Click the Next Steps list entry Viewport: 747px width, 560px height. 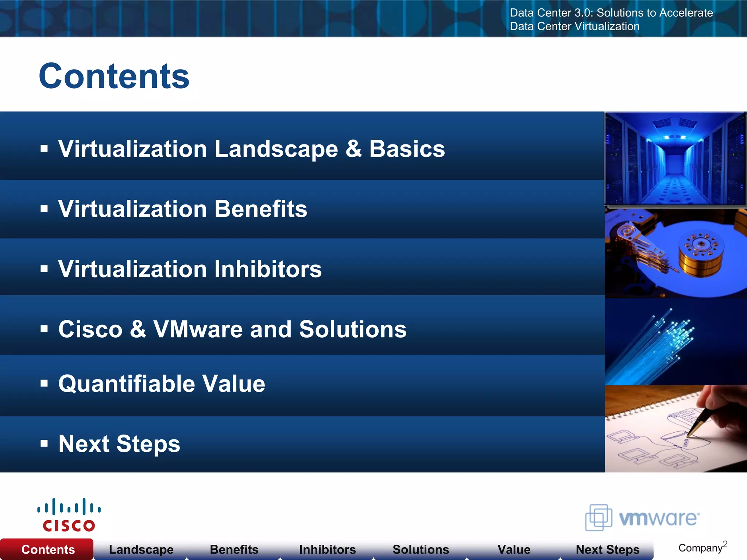[119, 444]
